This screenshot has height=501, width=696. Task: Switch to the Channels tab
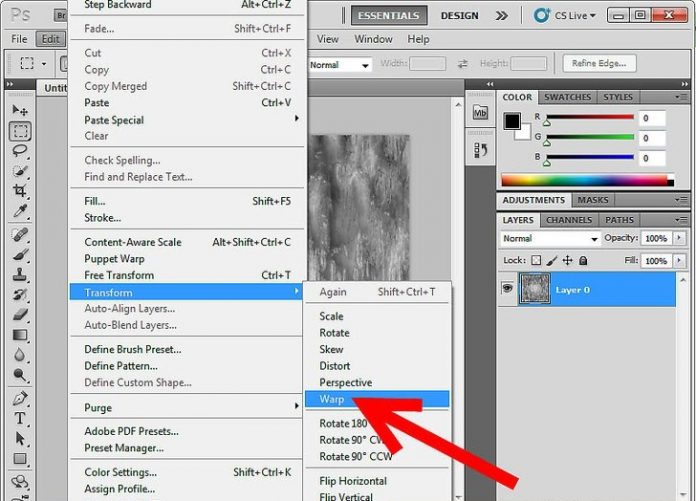pyautogui.click(x=568, y=220)
